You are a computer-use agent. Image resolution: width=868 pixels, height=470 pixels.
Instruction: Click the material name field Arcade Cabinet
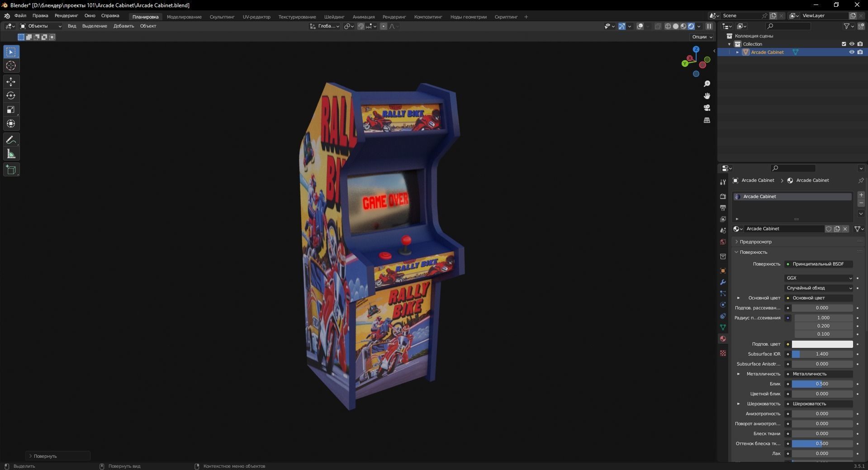(x=784, y=229)
